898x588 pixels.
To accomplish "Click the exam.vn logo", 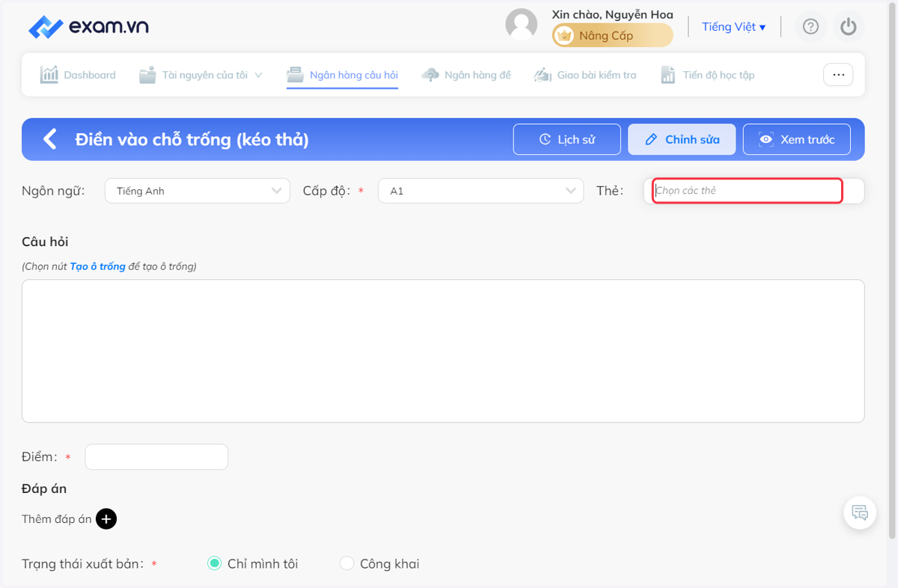I will click(88, 27).
